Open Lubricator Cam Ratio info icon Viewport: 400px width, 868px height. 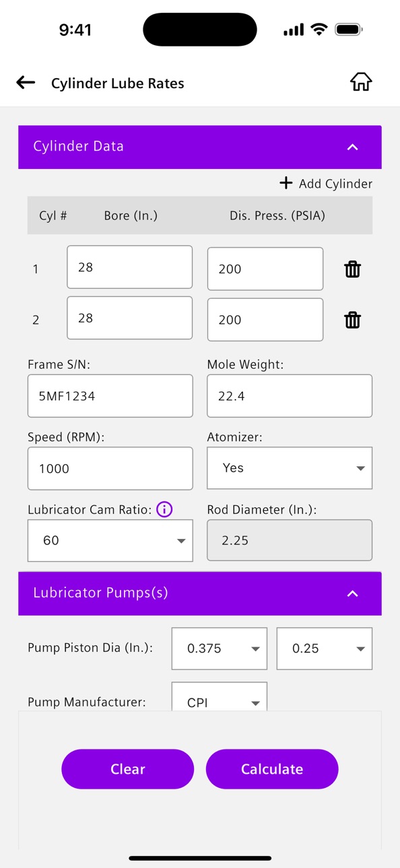tap(164, 509)
